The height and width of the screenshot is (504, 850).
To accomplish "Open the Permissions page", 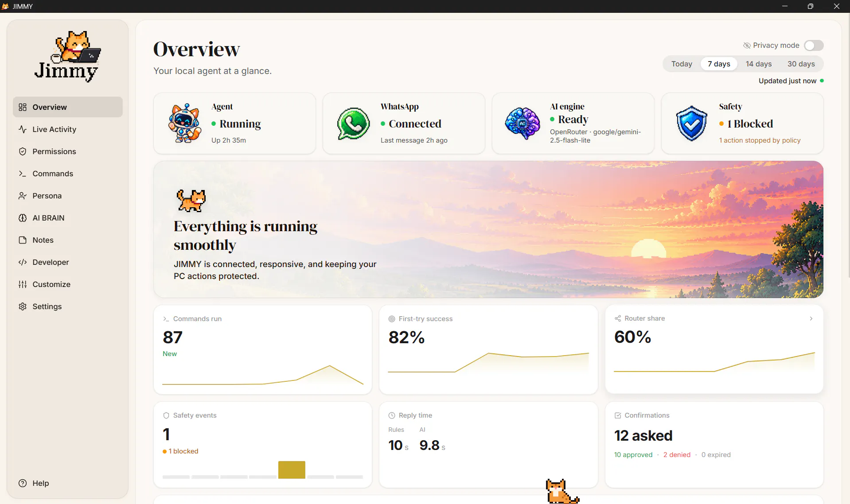I will pyautogui.click(x=68, y=151).
